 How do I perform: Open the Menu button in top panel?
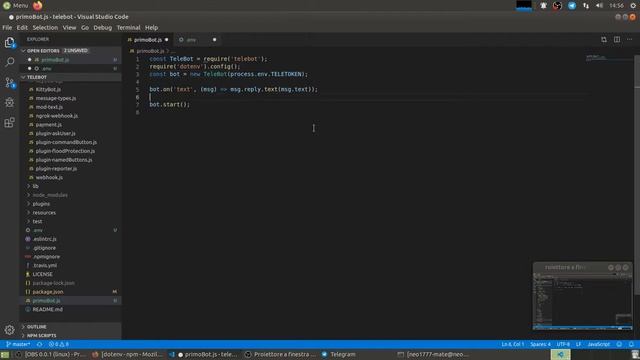click(x=16, y=5)
